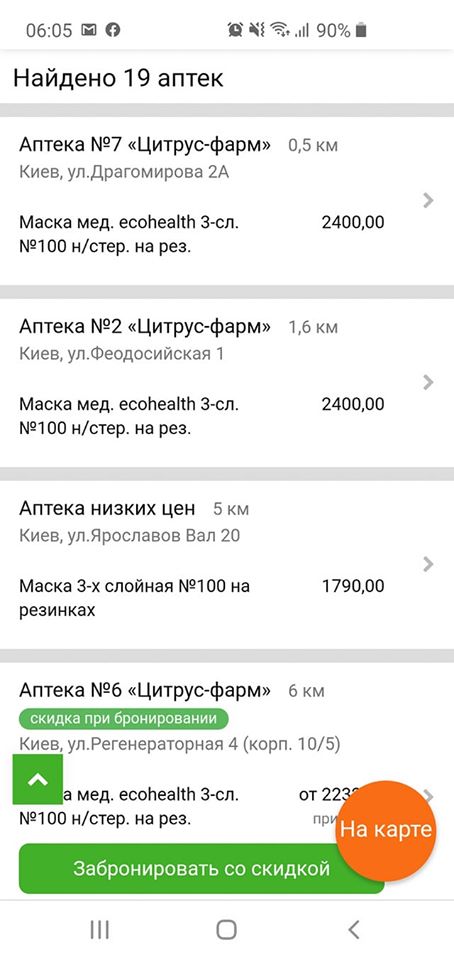Tap Wi-Fi signal icon in status bar
Screen dimensions: 454x960
point(280,29)
